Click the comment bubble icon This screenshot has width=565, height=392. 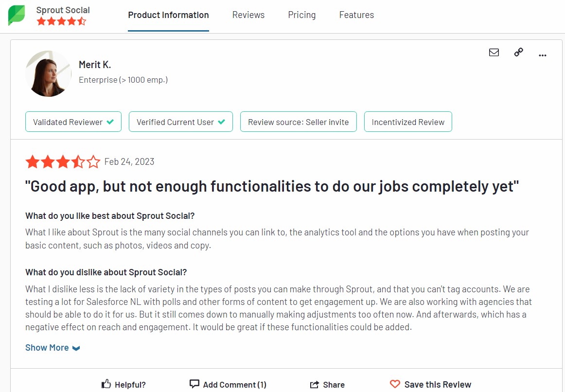click(x=194, y=383)
